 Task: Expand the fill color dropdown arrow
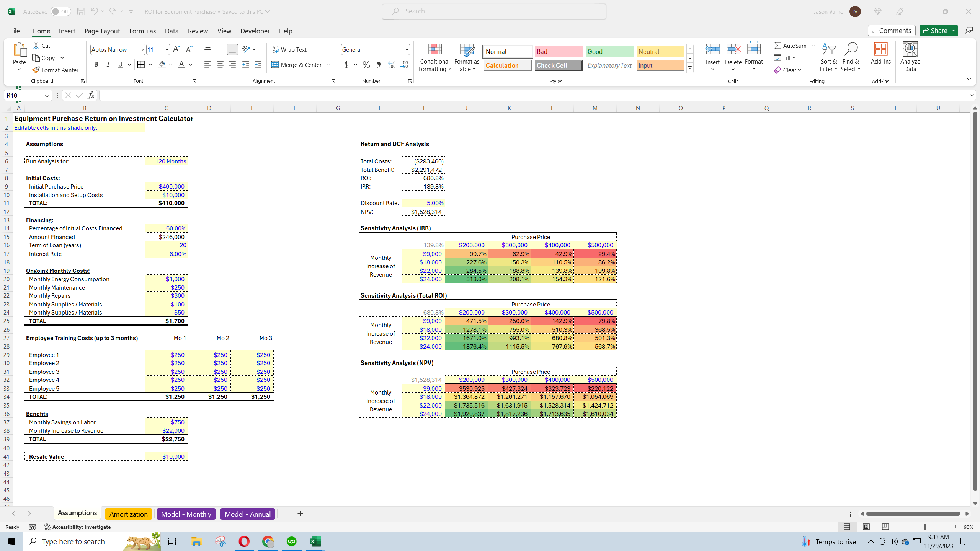(171, 65)
